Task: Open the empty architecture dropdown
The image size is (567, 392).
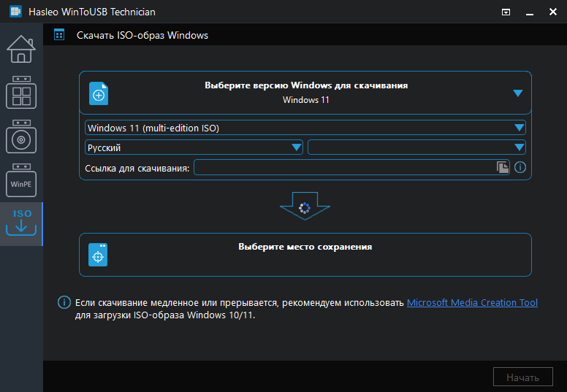Action: tap(416, 147)
